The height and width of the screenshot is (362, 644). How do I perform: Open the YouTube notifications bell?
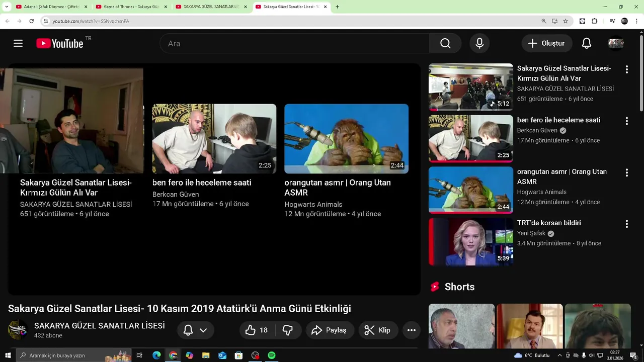587,43
